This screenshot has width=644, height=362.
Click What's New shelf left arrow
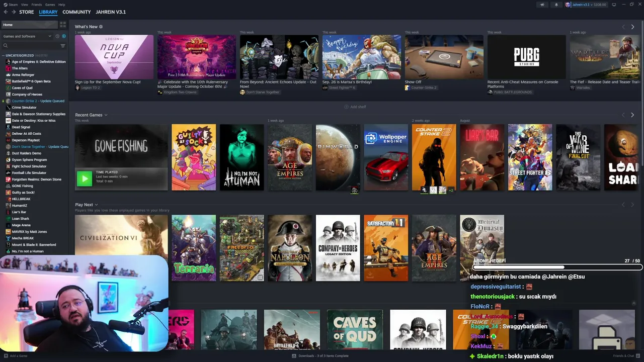tap(623, 27)
